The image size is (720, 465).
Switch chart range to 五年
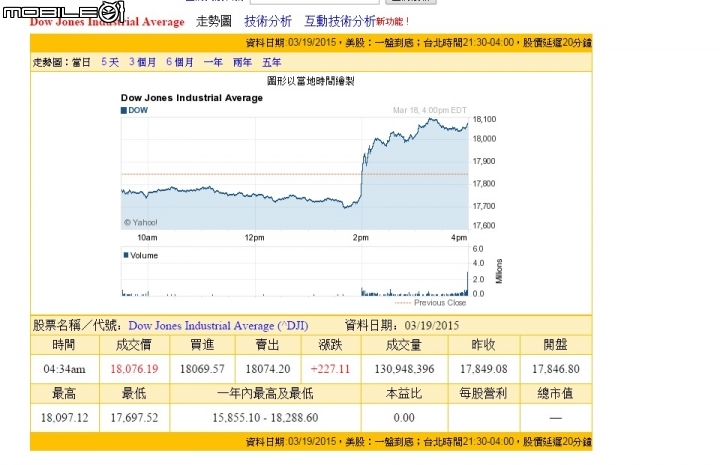[x=271, y=62]
